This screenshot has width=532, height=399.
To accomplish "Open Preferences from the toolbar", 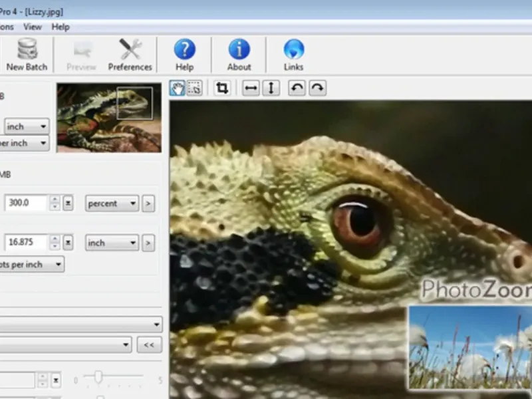I will click(x=130, y=55).
